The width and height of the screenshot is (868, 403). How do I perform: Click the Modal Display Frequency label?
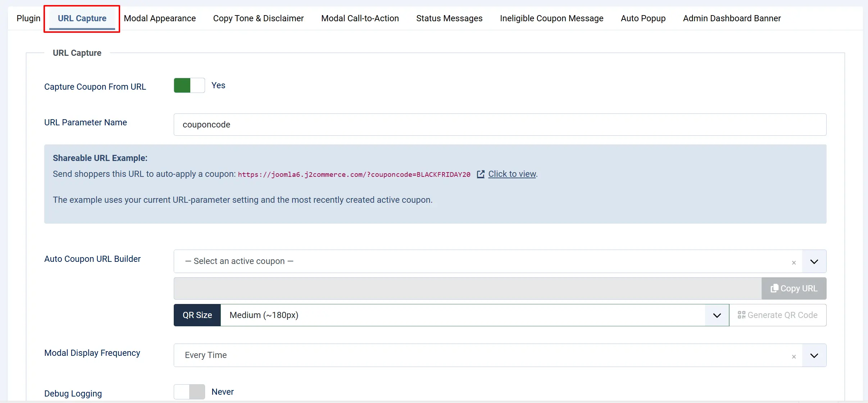tap(92, 353)
